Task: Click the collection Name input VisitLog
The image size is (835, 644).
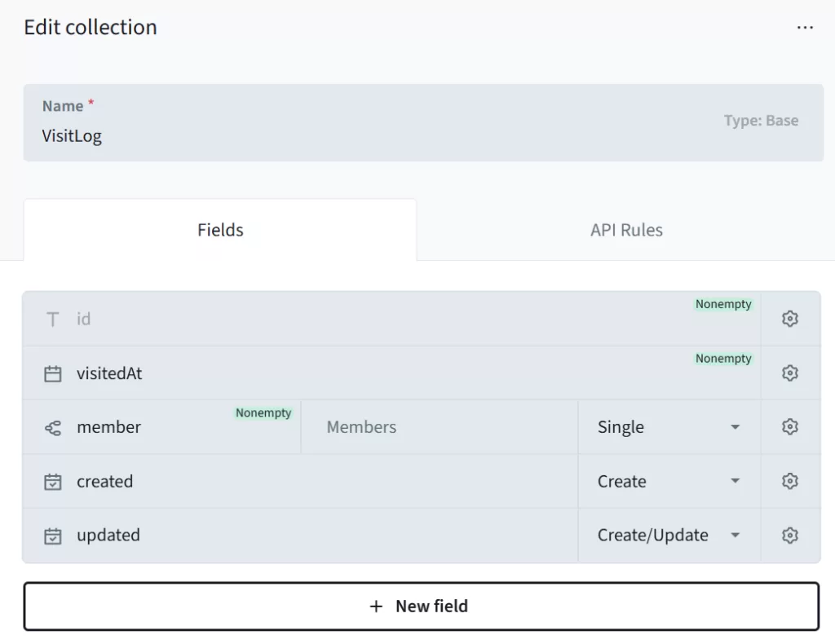Action: (x=326, y=135)
